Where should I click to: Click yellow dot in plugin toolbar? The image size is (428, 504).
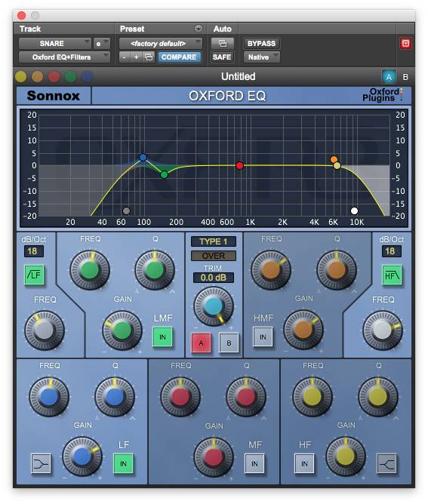click(21, 77)
